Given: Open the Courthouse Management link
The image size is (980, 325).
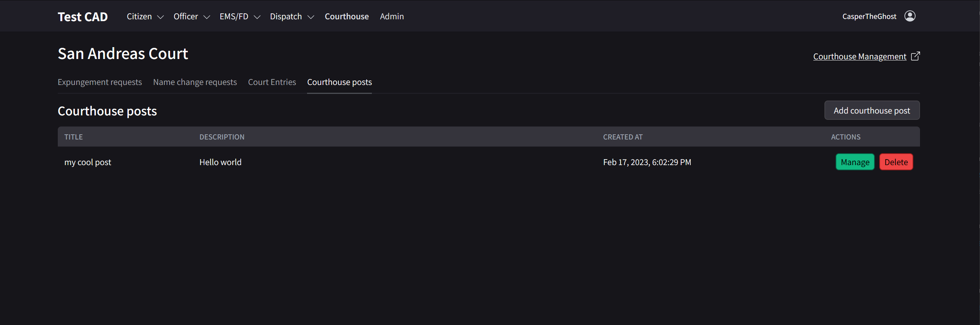Looking at the screenshot, I should point(859,57).
